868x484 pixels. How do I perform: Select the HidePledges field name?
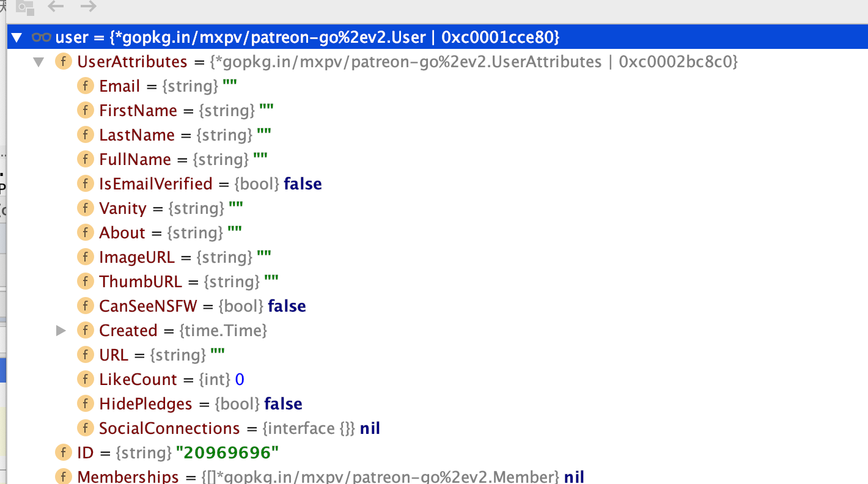click(145, 404)
